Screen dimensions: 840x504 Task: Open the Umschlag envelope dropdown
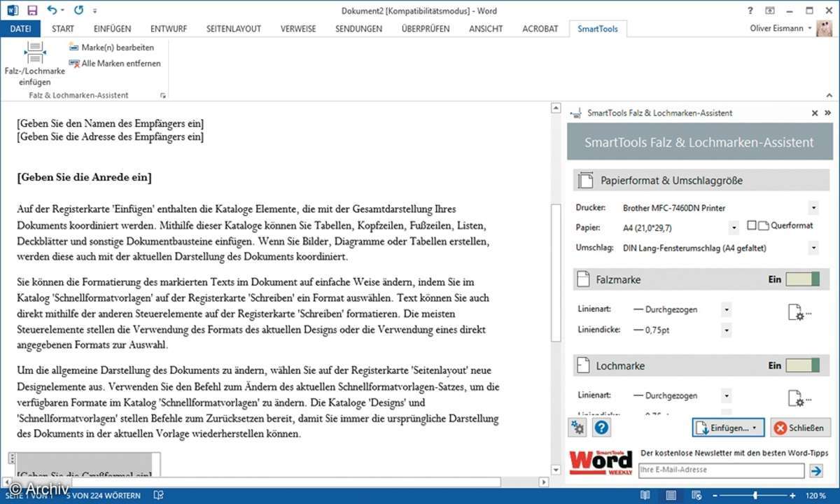(x=813, y=247)
